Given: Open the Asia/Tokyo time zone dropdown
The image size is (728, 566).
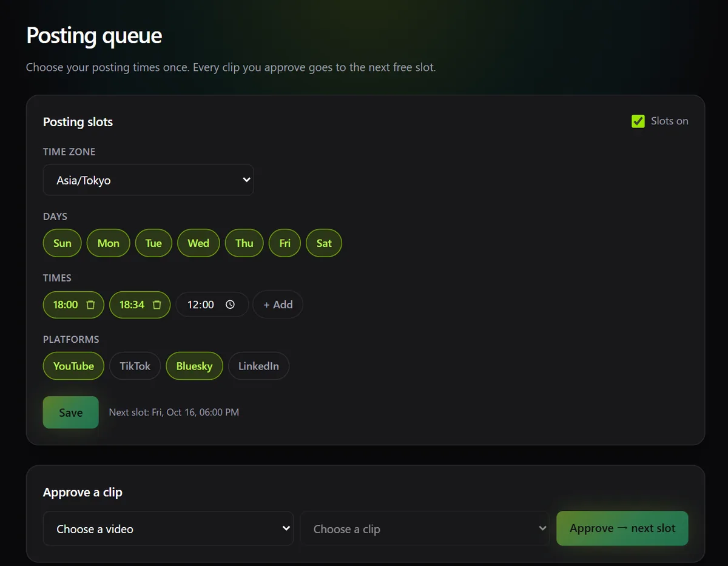Looking at the screenshot, I should point(148,180).
